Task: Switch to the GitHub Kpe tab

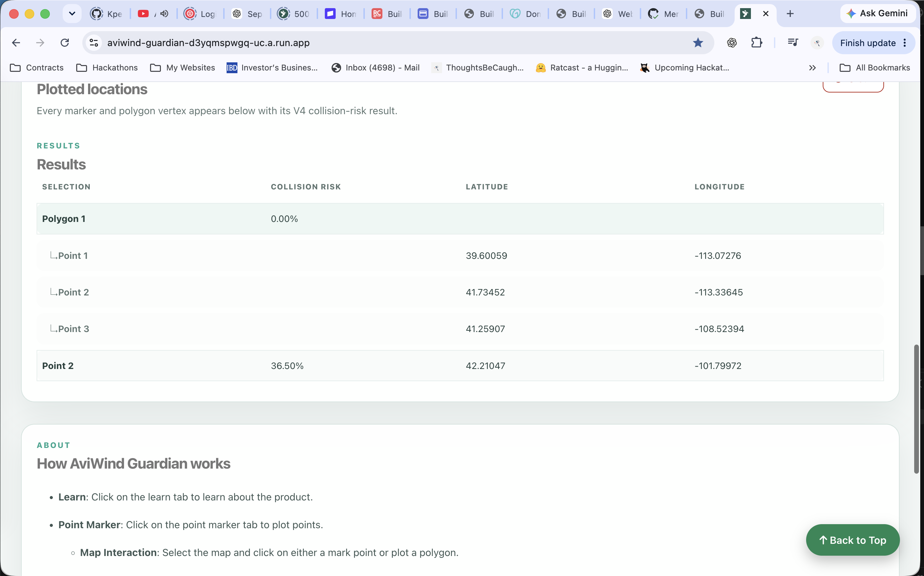Action: (106, 14)
